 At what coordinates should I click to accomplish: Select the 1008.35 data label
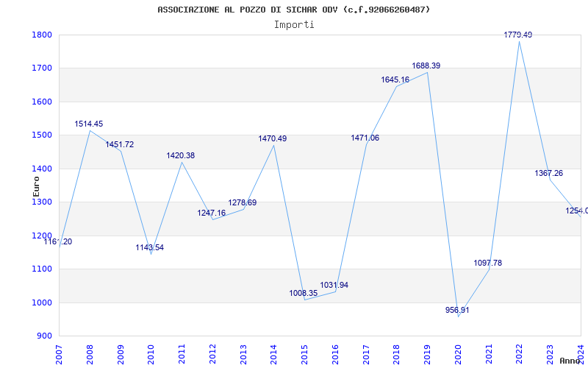tap(304, 293)
